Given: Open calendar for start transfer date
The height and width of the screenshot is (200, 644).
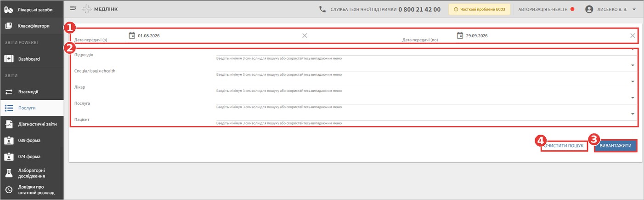Looking at the screenshot, I should (x=132, y=35).
